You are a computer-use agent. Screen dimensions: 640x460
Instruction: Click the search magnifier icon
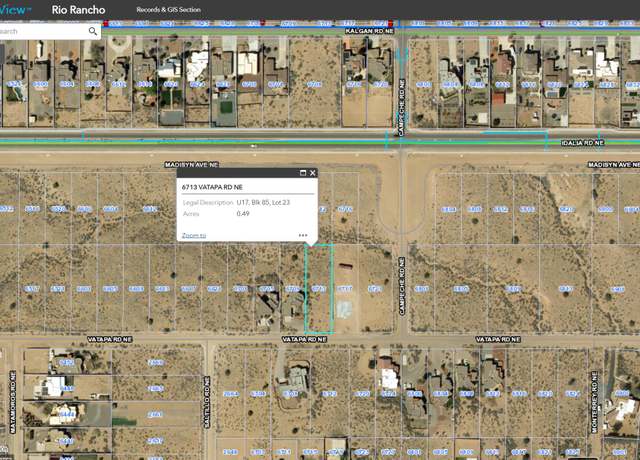93,31
